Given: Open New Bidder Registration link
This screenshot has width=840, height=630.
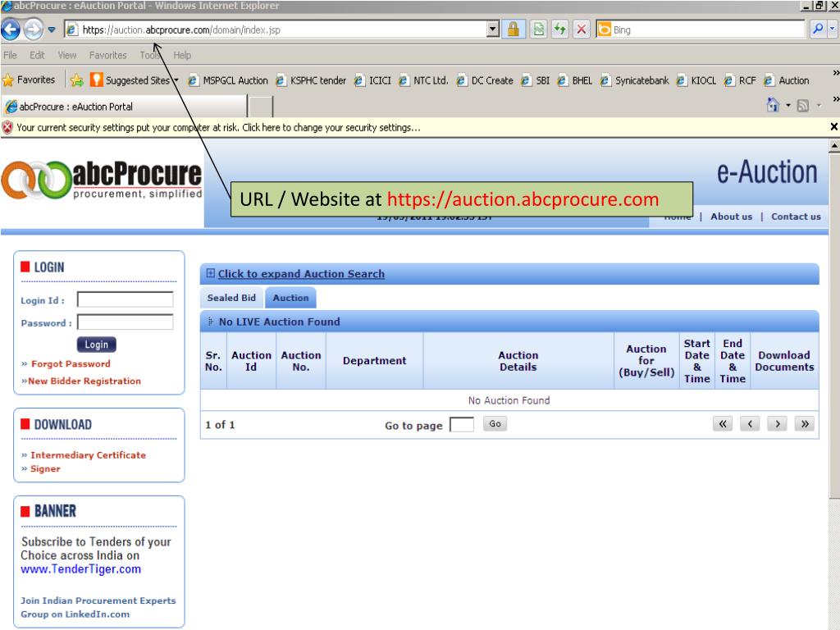Looking at the screenshot, I should point(84,381).
